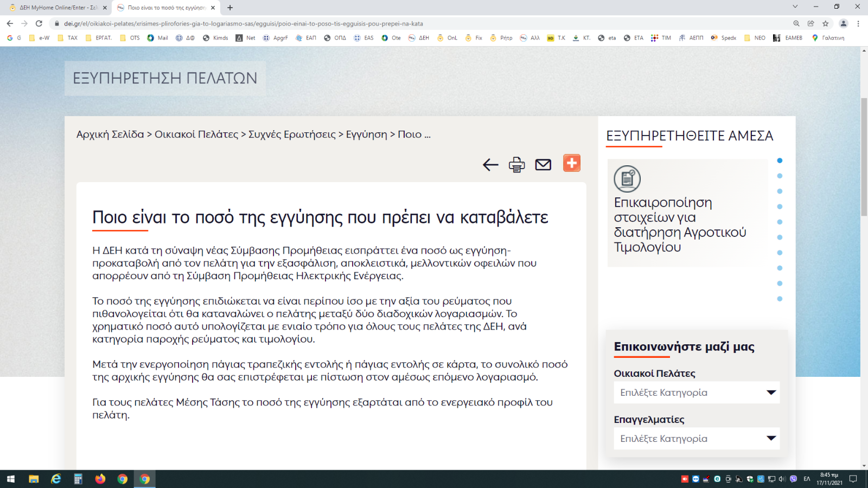The image size is (868, 488).
Task: Go to Αρχική Σελίδα breadcrumb
Action: tap(110, 134)
